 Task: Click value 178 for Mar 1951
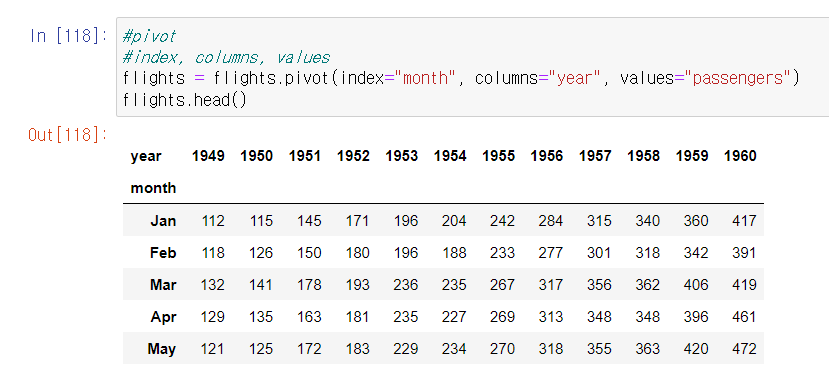309,285
